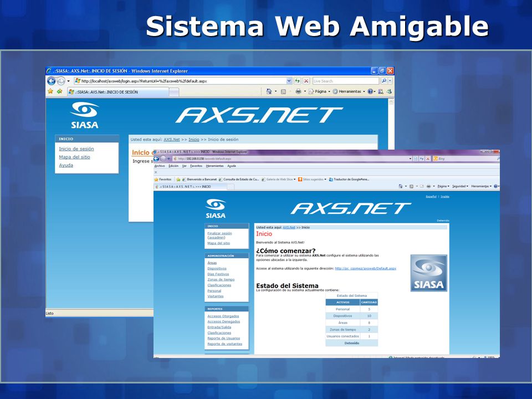Open 'Bienvenido a Bancanet' favorite
532x399 pixels.
coord(199,180)
